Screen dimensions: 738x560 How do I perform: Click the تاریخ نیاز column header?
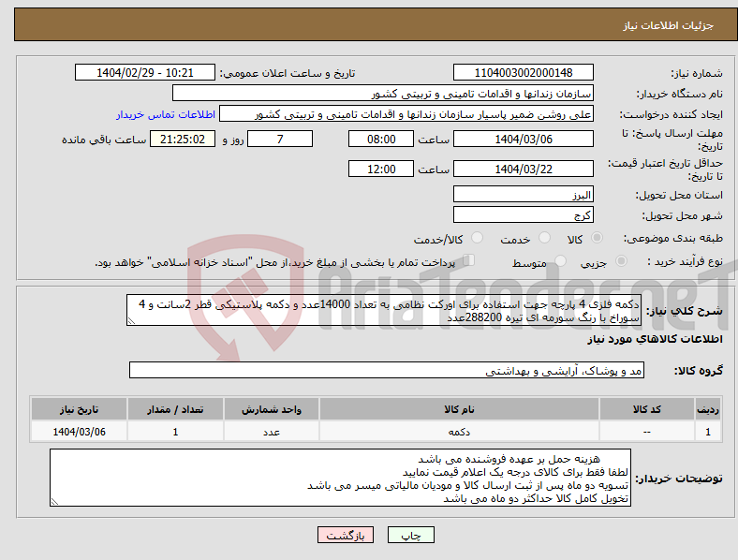tap(79, 409)
